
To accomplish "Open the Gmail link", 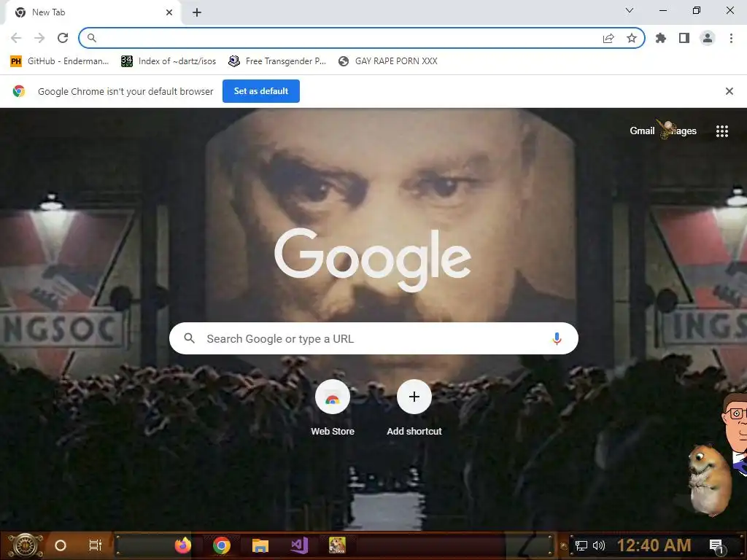I will 642,131.
